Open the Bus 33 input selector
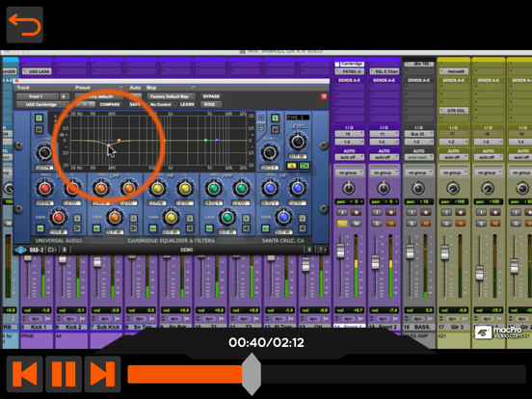This screenshot has width=532, height=399. (418, 134)
